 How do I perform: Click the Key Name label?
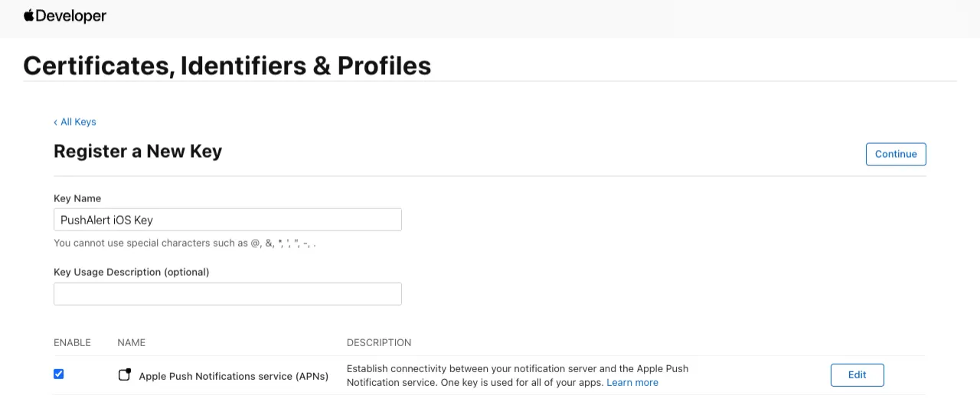tap(77, 198)
